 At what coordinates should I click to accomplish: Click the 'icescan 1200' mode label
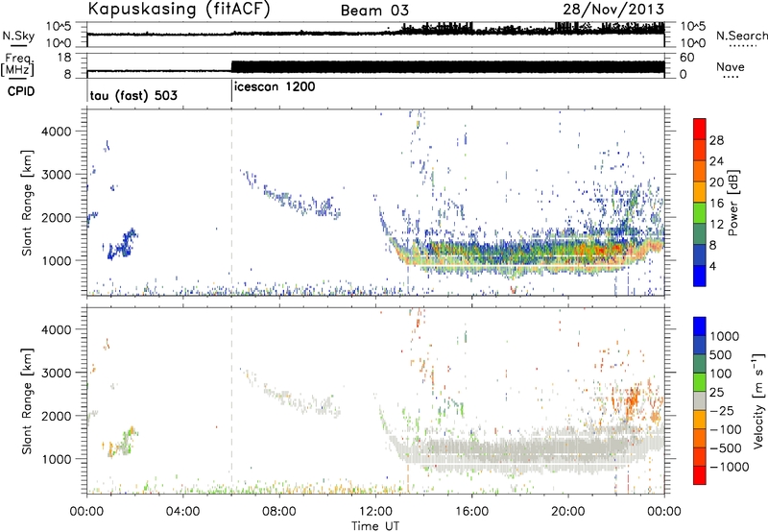(275, 86)
